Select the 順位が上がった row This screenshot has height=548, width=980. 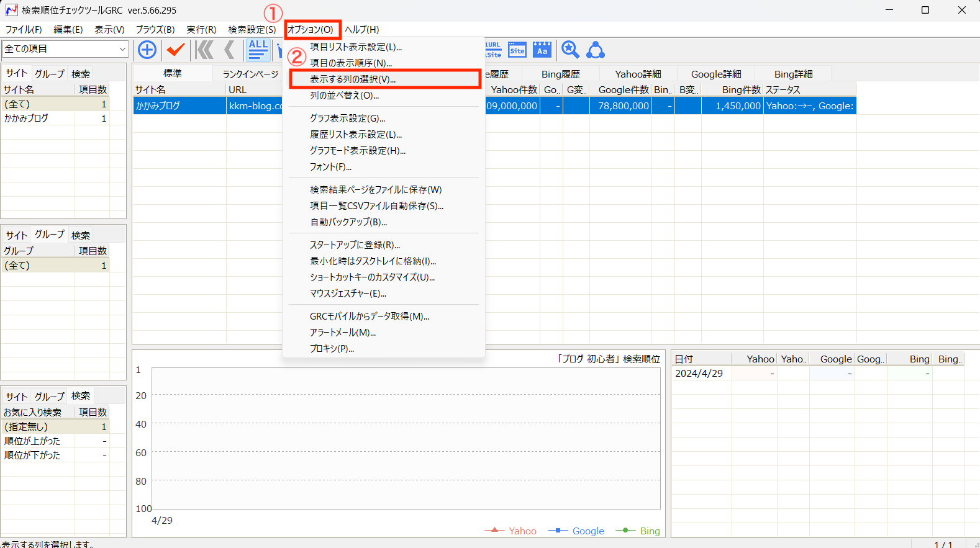tap(55, 441)
